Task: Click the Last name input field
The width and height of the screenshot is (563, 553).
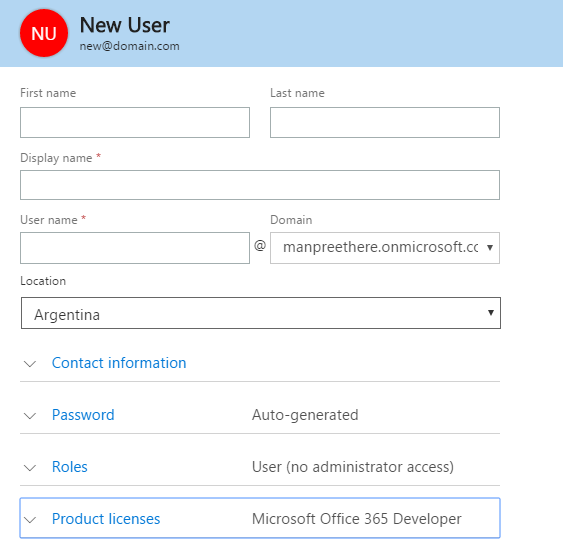Action: point(385,122)
